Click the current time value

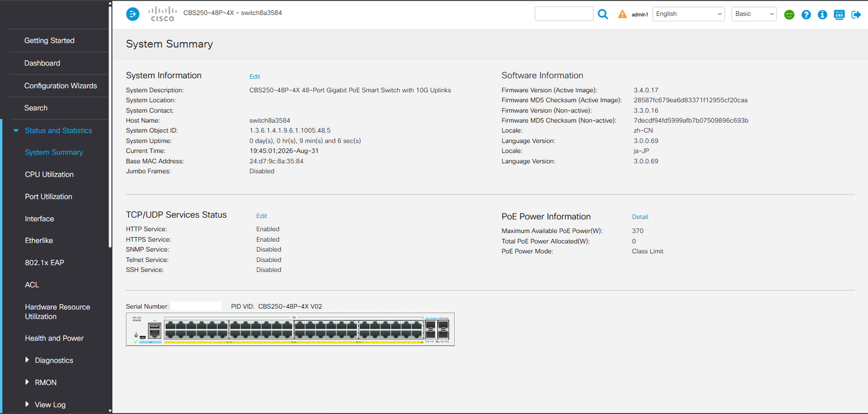coord(284,151)
